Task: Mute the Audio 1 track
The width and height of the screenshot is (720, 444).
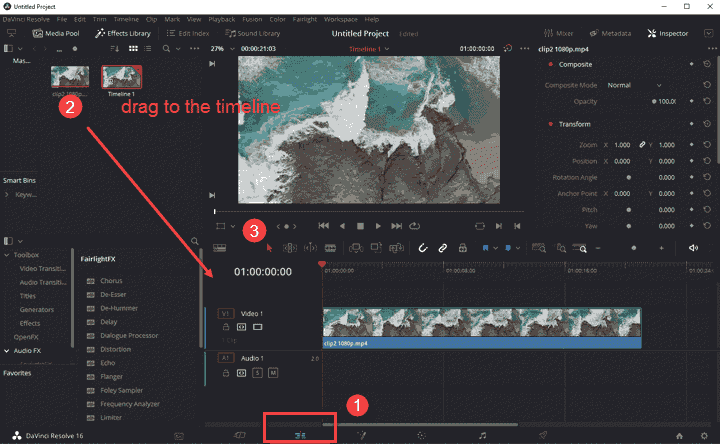Action: pyautogui.click(x=273, y=373)
